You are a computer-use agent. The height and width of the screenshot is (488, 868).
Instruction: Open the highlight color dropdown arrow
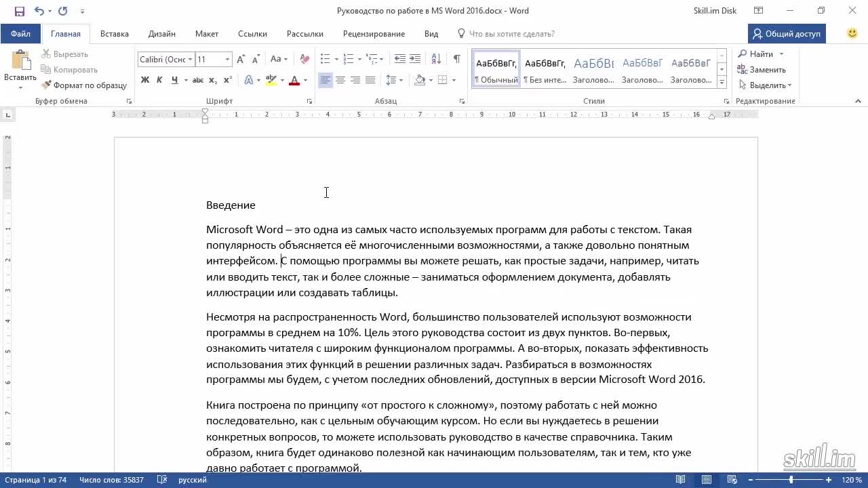(282, 80)
